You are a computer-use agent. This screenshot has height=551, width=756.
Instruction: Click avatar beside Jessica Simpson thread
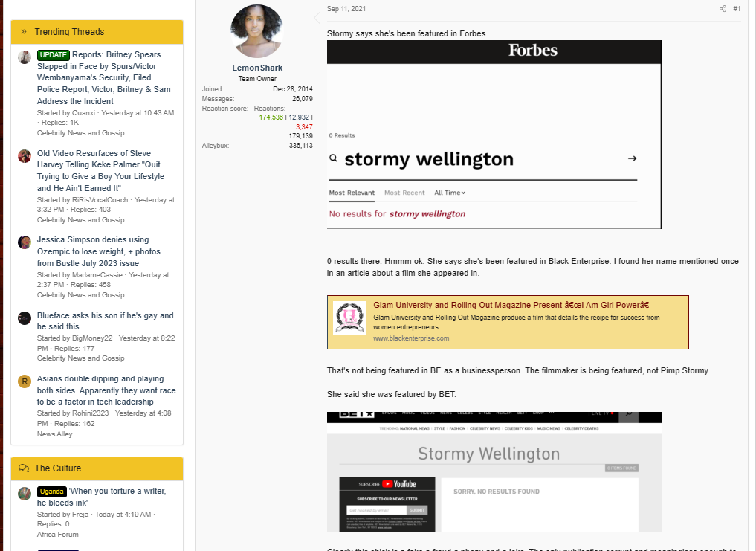click(x=25, y=242)
